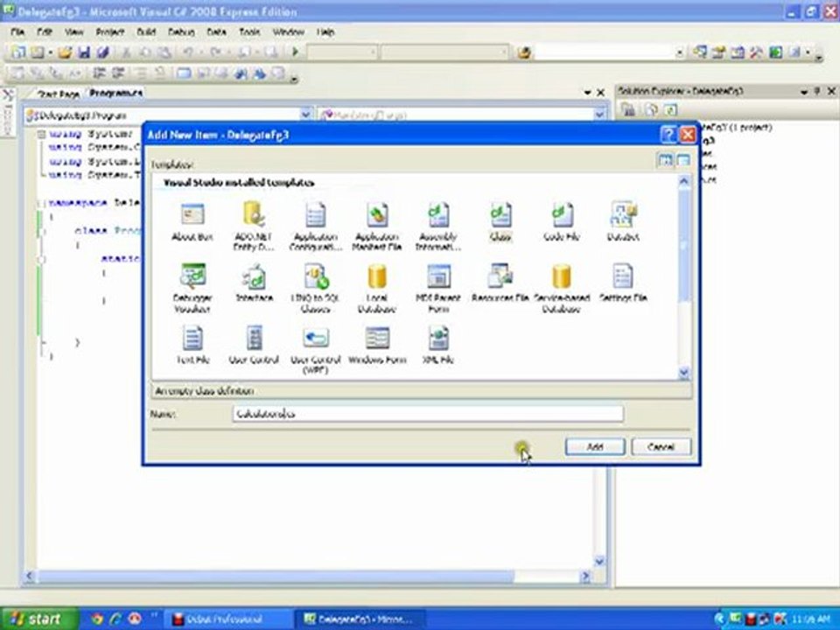Choose the User Control template

[x=254, y=345]
